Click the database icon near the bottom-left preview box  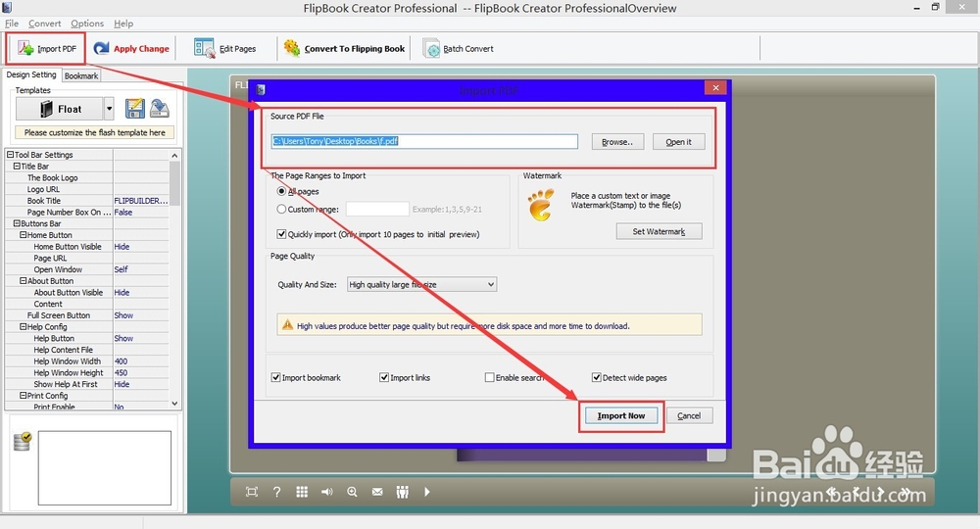(23, 442)
